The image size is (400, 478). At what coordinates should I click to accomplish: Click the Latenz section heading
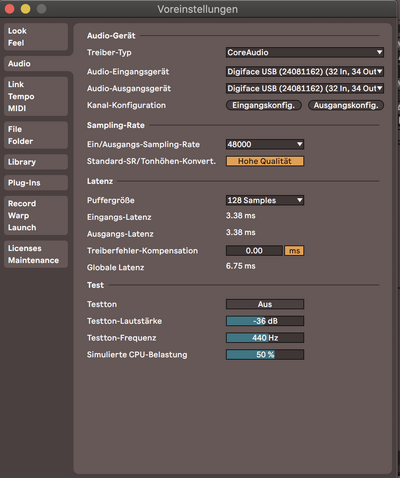tap(100, 181)
